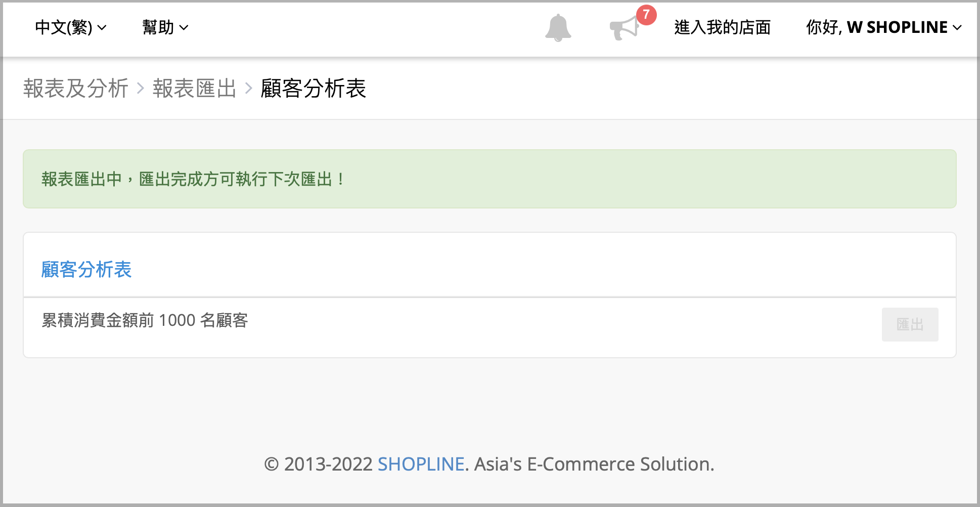Screen dimensions: 980x507
Task: Open the megaphone announcements icon
Action: 624,28
